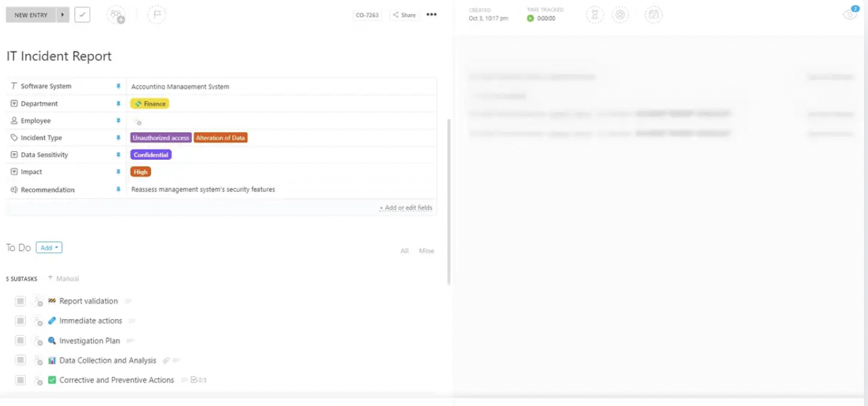Screen dimensions: 868x406
Task: Share the IT Incident Report task
Action: [x=405, y=15]
